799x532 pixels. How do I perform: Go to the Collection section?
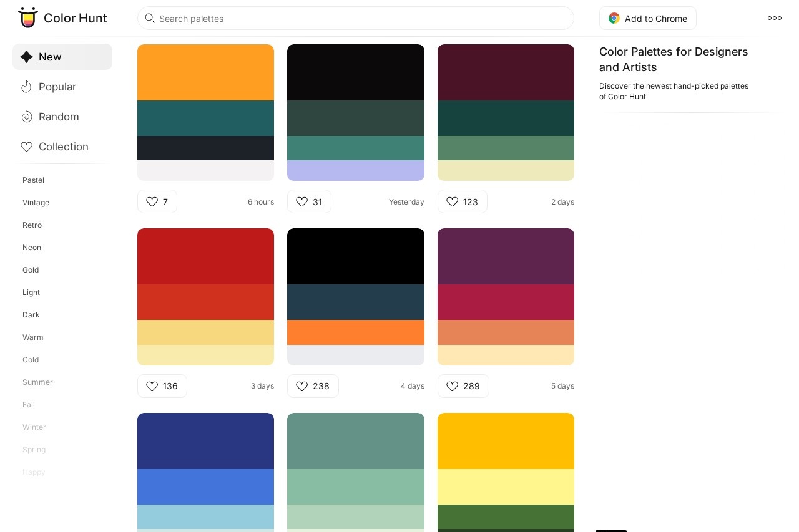pyautogui.click(x=62, y=147)
